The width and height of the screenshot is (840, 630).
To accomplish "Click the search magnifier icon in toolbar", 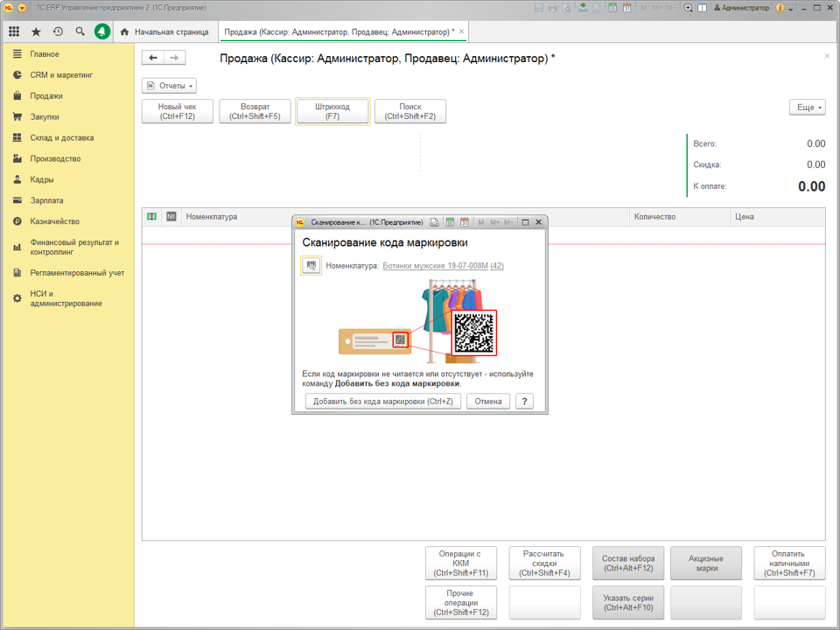I will point(80,31).
